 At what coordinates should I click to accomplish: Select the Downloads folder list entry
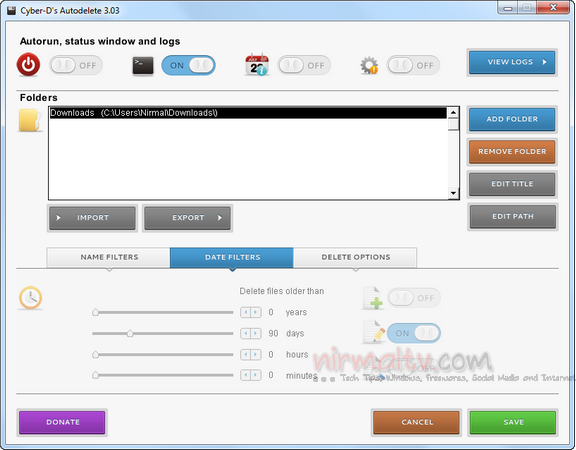(248, 113)
